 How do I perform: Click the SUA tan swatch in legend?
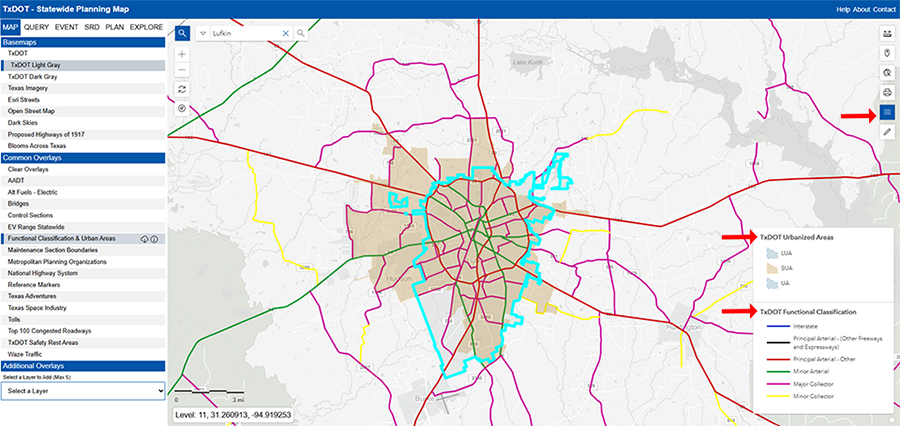[x=772, y=268]
